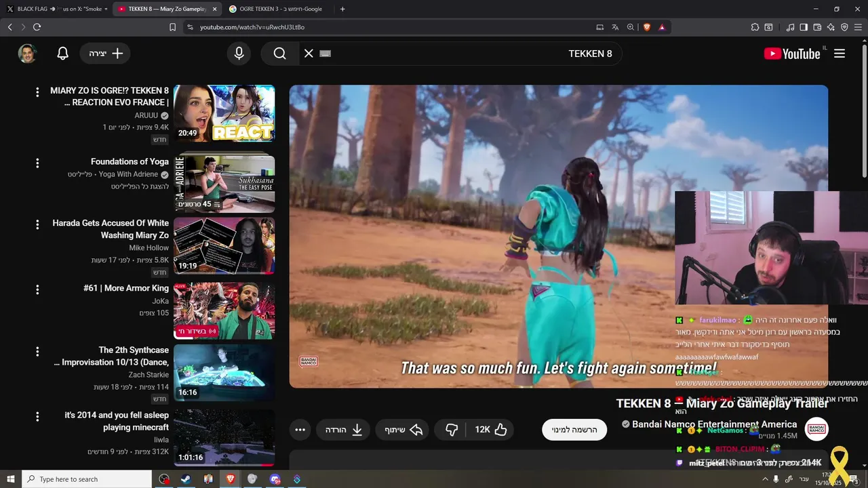Open the Brave main menu
Image resolution: width=868 pixels, height=488 pixels.
858,27
